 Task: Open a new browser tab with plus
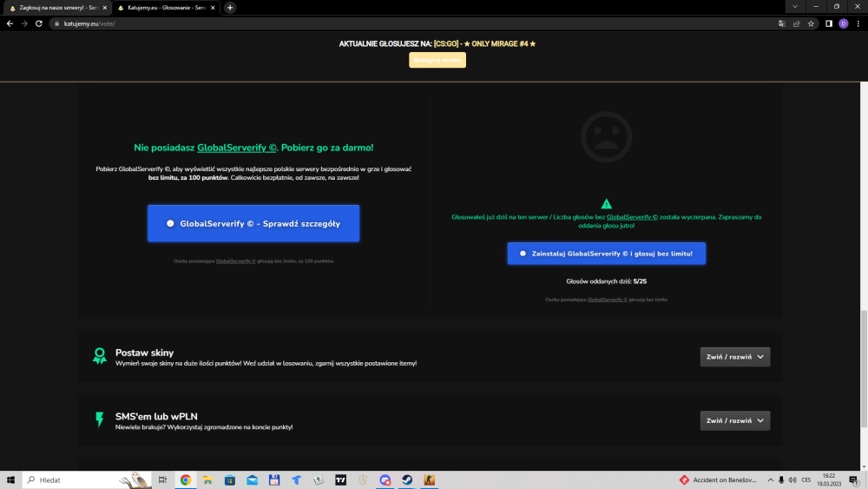[x=230, y=8]
